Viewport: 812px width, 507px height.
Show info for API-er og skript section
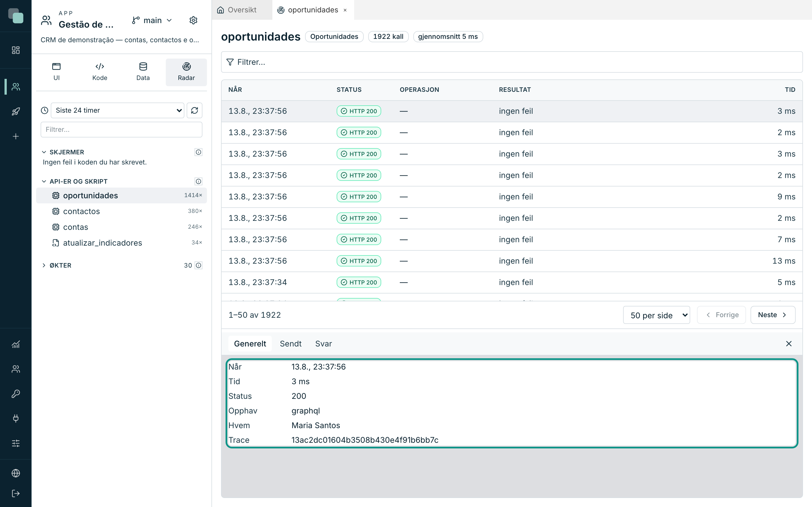click(199, 181)
